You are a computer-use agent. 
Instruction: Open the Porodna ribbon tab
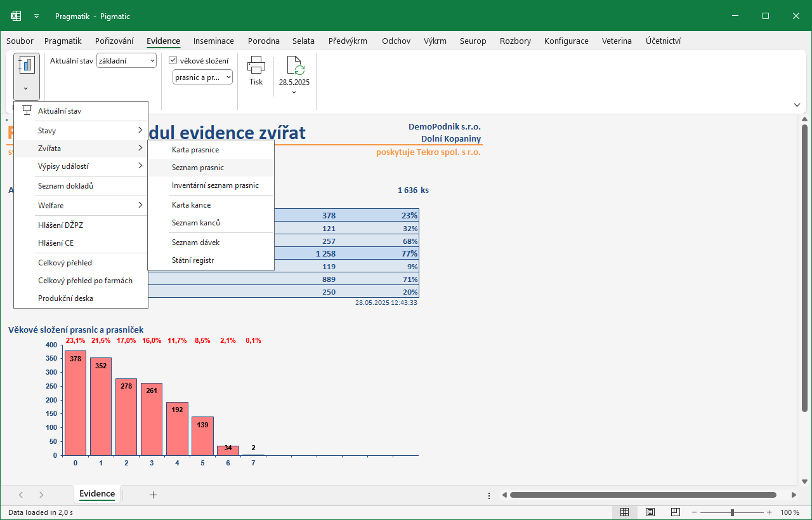pos(264,41)
